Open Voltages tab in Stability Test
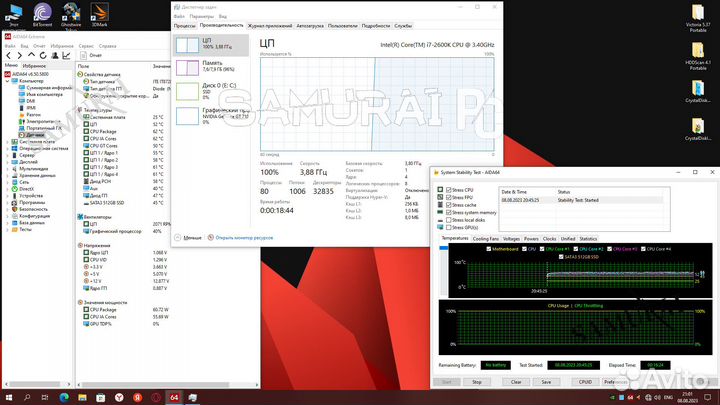Image resolution: width=720 pixels, height=405 pixels. (511, 239)
